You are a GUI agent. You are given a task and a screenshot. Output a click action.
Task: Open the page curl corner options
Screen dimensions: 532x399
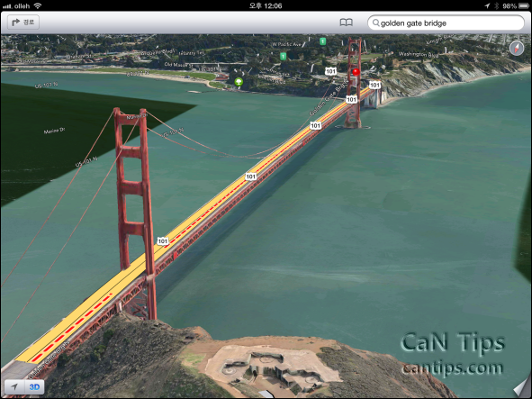pyautogui.click(x=521, y=388)
